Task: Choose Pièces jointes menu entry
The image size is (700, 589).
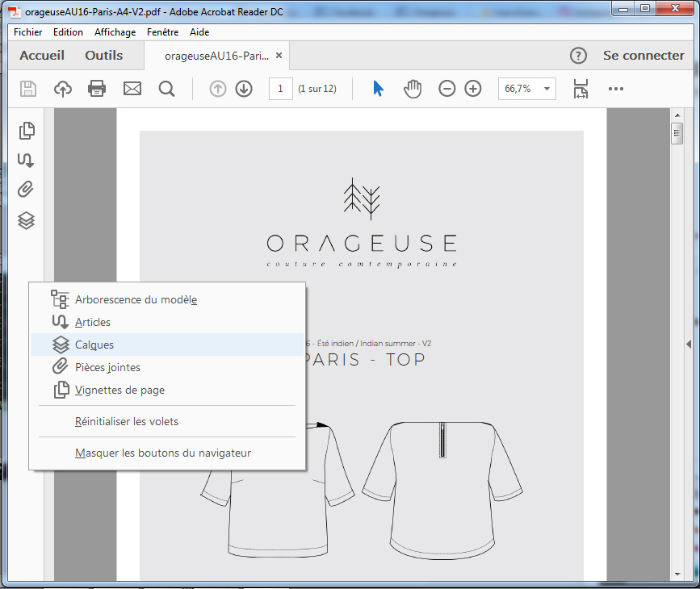Action: coord(167,367)
